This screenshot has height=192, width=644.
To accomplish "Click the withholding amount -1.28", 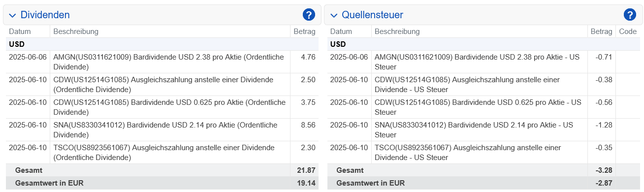I will [604, 125].
